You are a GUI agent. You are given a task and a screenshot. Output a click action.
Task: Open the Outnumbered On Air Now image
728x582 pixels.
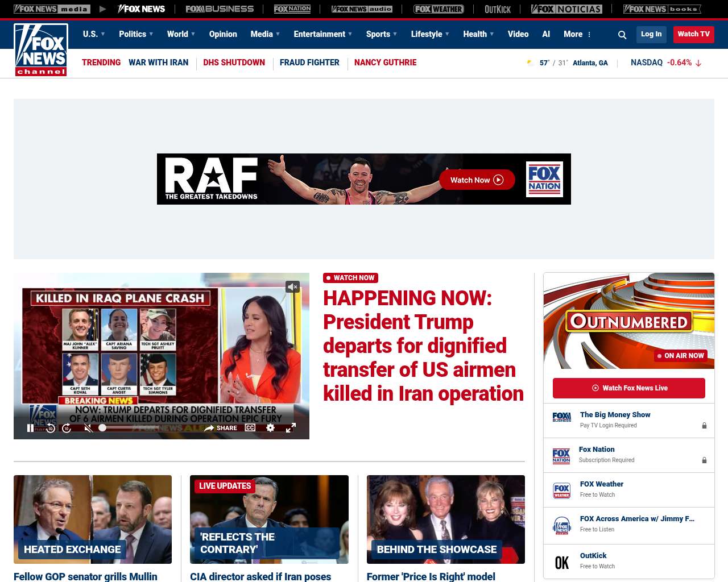point(629,321)
